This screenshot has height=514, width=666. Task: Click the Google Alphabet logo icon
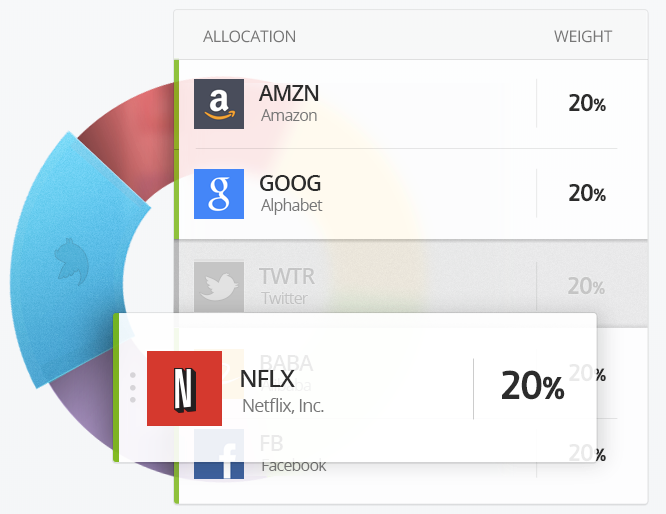click(219, 194)
